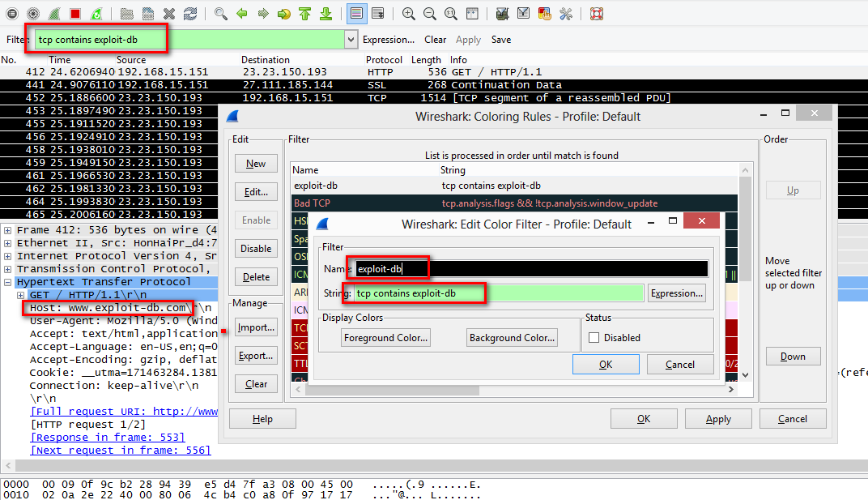Choose Foreground Color... for the filter
The width and height of the screenshot is (868, 500).
pos(386,338)
